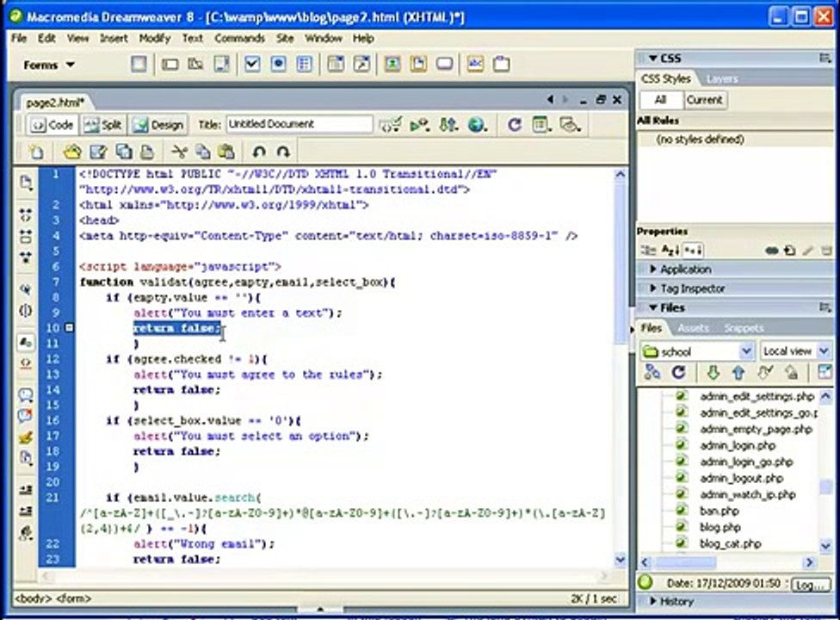Click the code editor scroll down arrow
Screen dimensions: 840x620
pos(620,560)
